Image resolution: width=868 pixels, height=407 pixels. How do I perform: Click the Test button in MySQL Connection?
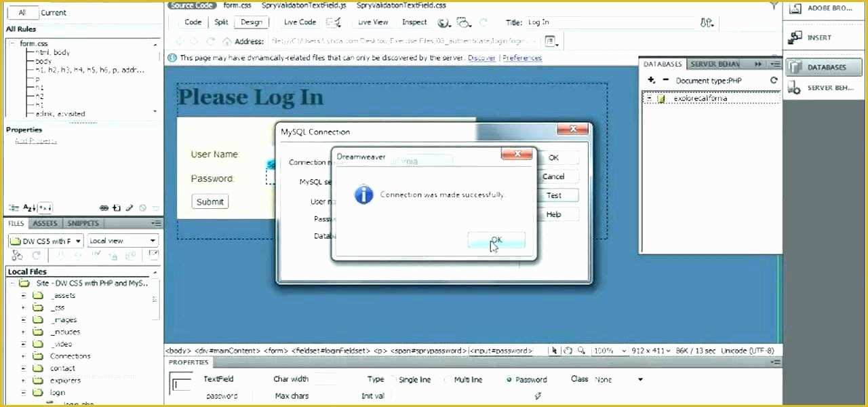(x=553, y=195)
